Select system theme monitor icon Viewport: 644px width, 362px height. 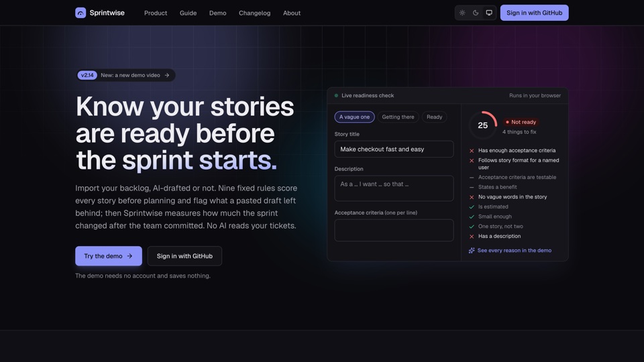(x=489, y=13)
